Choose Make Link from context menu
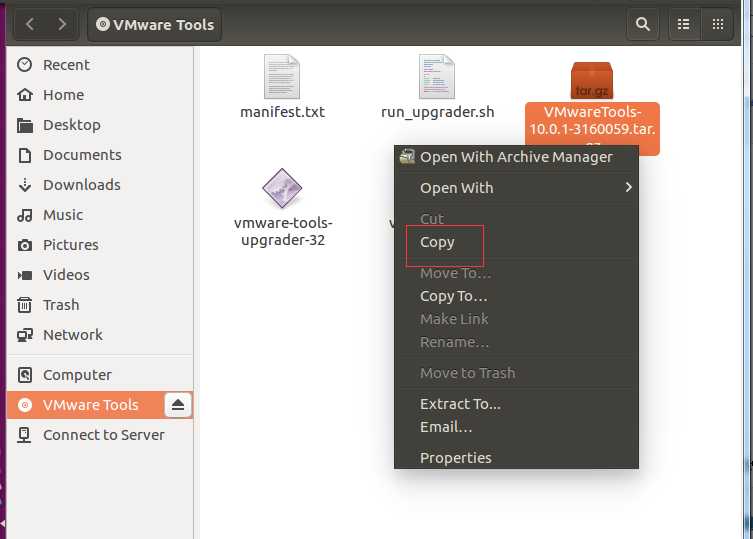The width and height of the screenshot is (753, 539). point(516,319)
